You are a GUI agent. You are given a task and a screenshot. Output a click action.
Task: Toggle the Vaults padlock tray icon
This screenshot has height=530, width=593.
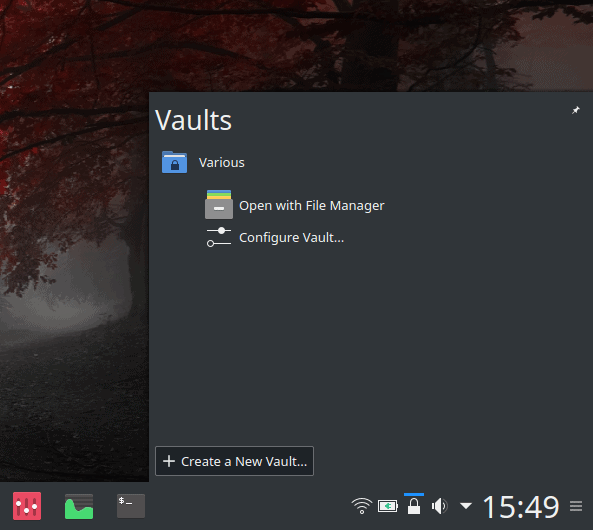tap(414, 506)
